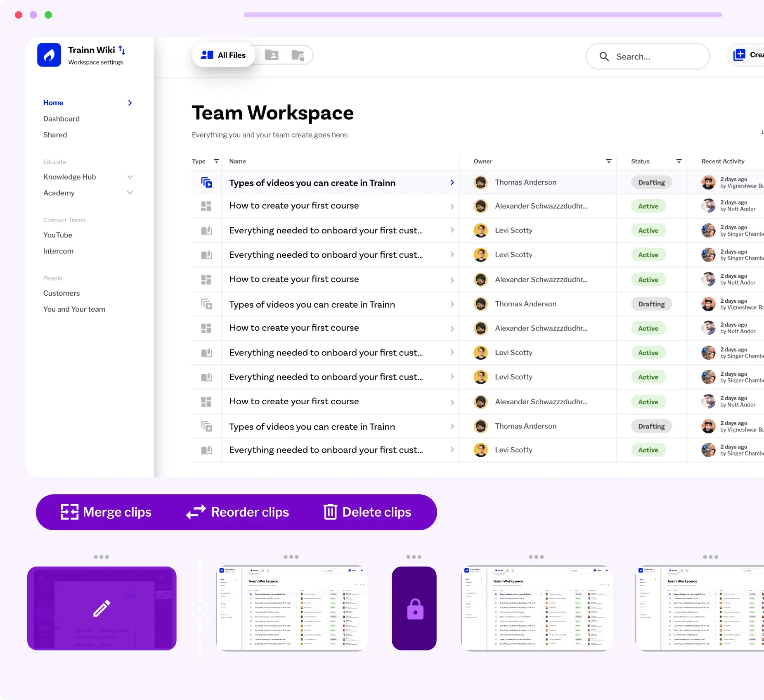
Task: Switch to the All Files tab
Action: (x=223, y=55)
